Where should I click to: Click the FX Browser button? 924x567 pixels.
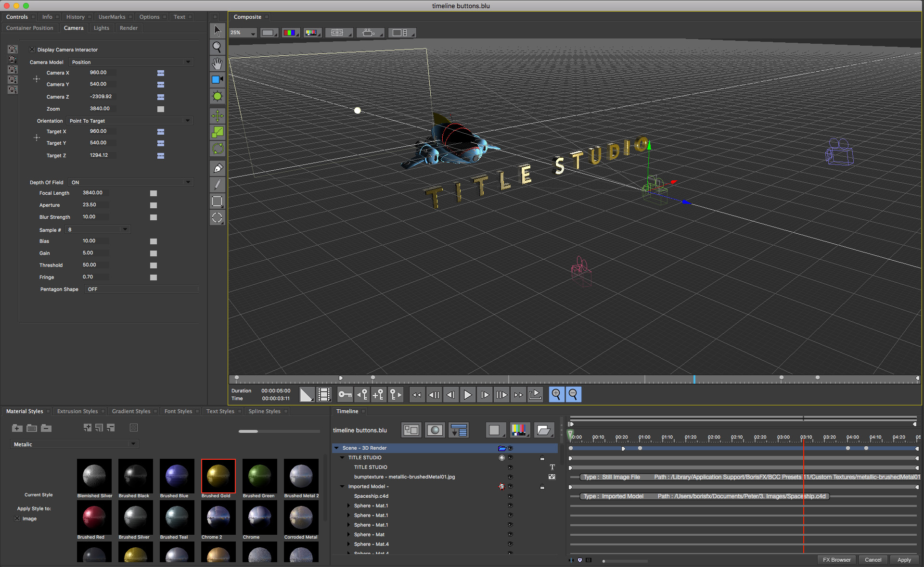(x=836, y=560)
